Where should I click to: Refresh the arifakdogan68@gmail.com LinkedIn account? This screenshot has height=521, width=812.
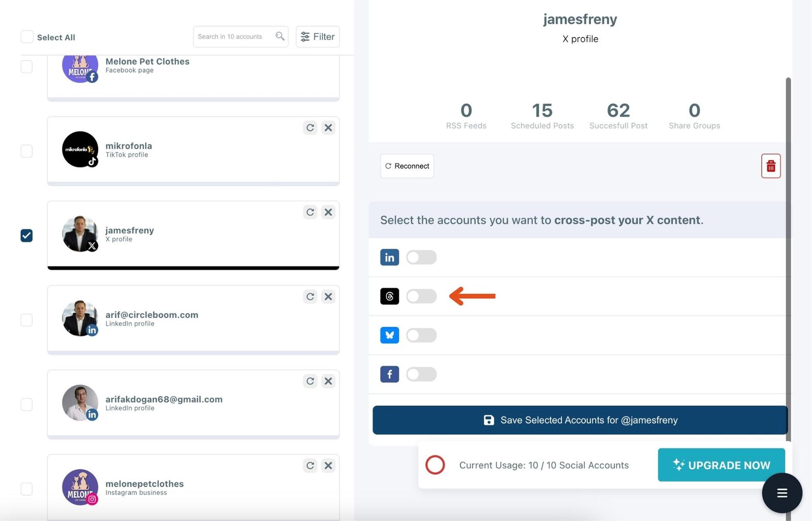310,381
